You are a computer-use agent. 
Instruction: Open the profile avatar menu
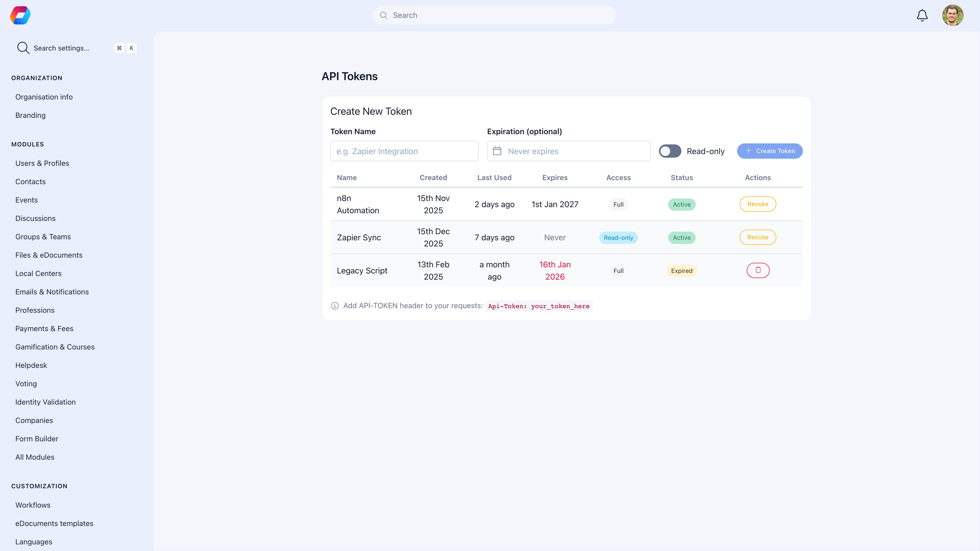point(953,15)
